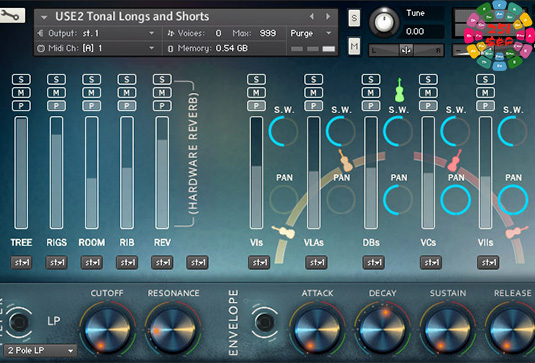Click the RESONANCE filter knob

click(173, 330)
